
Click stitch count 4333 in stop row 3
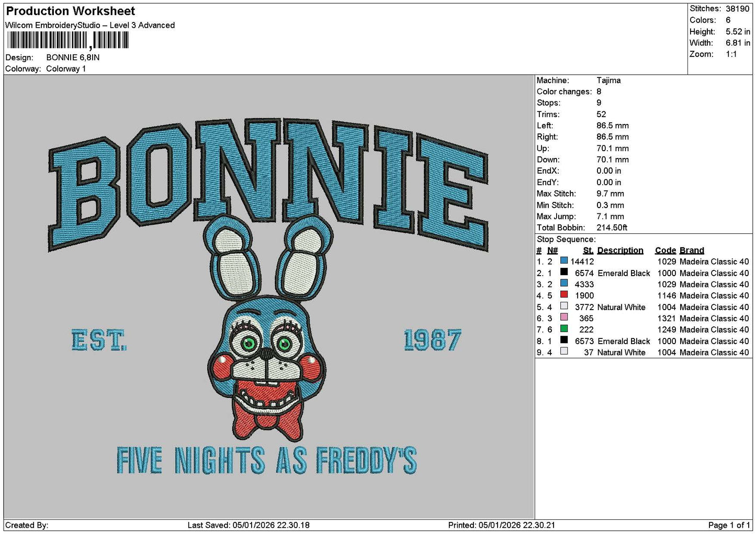coord(584,285)
